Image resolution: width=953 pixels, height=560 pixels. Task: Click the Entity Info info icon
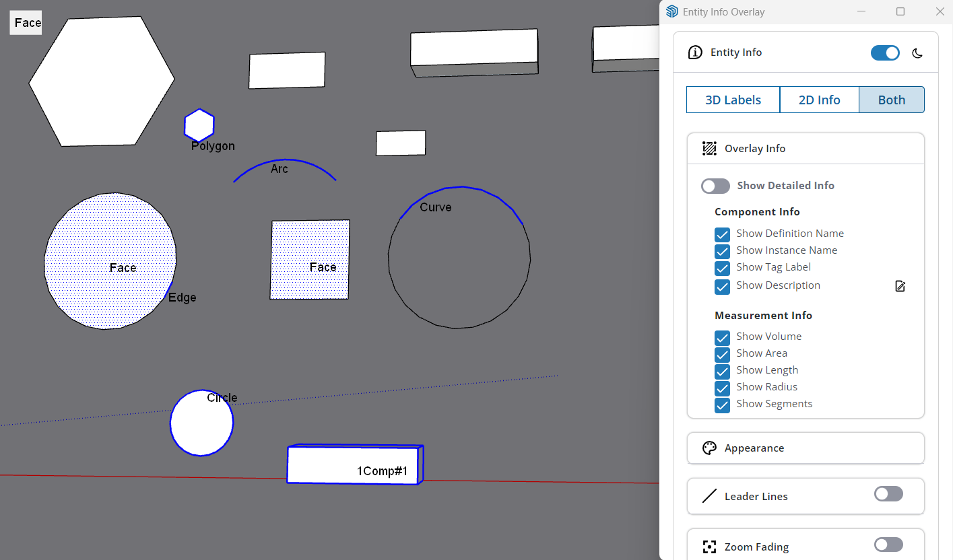pyautogui.click(x=694, y=52)
